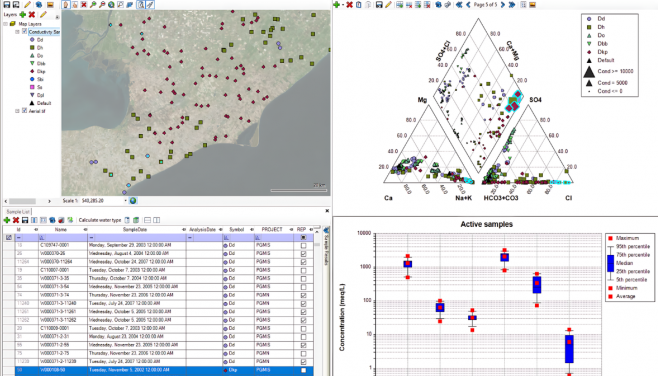
Task: Click Calculate water type button
Action: pyautogui.click(x=100, y=220)
